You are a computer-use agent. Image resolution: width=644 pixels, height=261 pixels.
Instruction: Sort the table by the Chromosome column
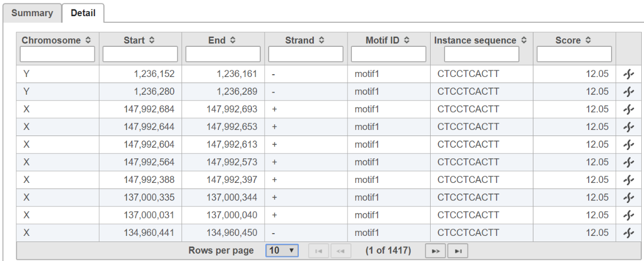tap(58, 40)
